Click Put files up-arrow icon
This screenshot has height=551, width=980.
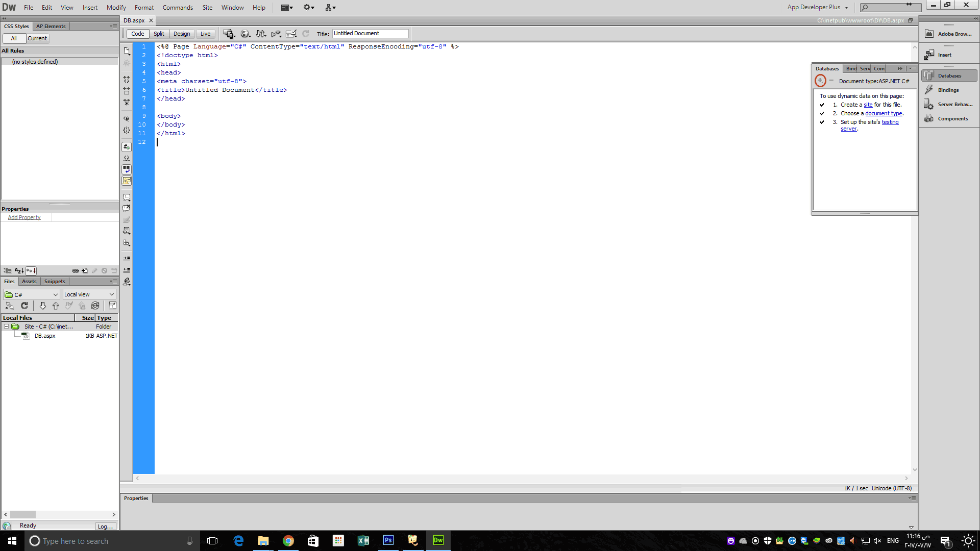pos(56,306)
